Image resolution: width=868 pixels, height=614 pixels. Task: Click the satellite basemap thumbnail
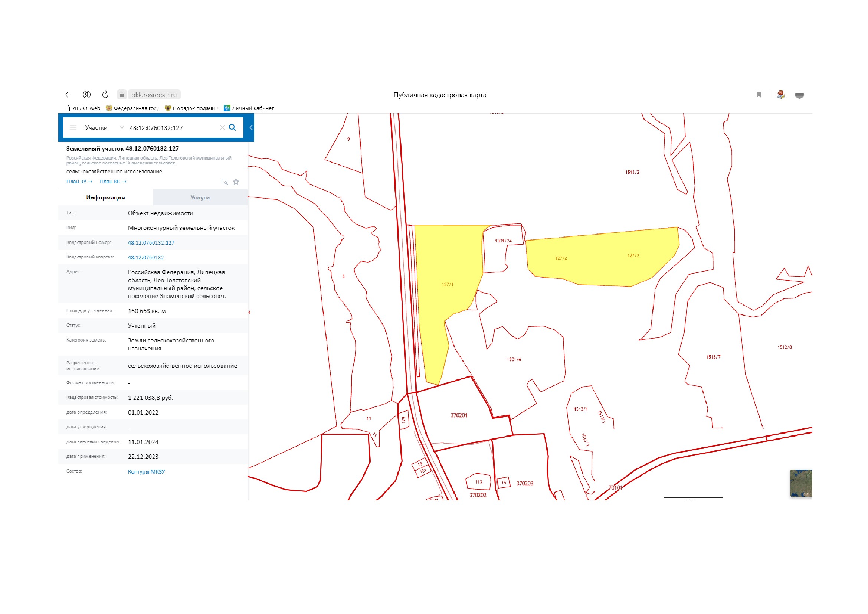(801, 483)
